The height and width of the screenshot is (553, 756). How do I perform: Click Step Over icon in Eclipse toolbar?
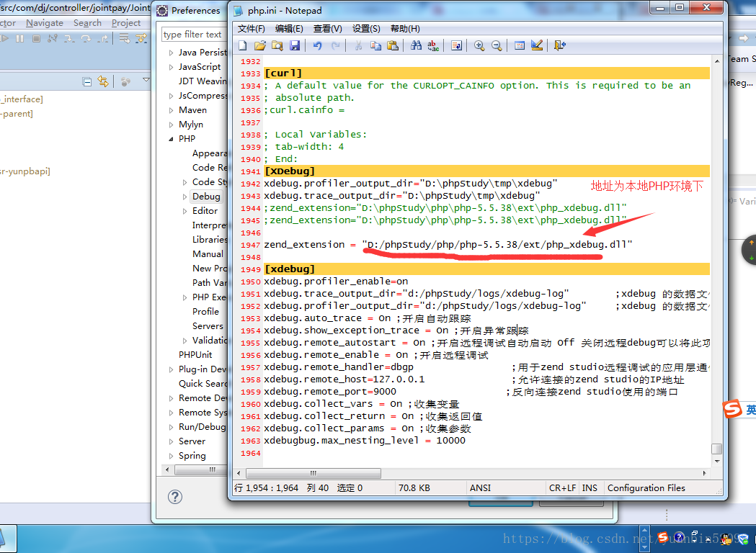pyautogui.click(x=86, y=38)
